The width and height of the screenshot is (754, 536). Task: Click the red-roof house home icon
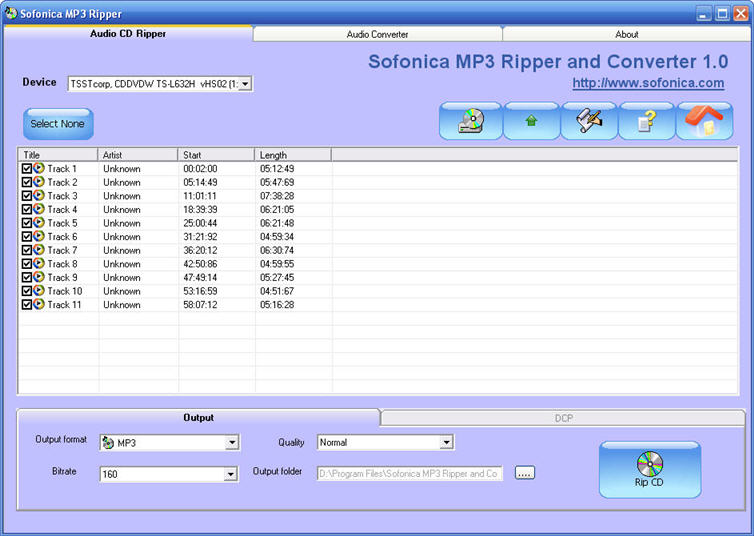click(704, 121)
